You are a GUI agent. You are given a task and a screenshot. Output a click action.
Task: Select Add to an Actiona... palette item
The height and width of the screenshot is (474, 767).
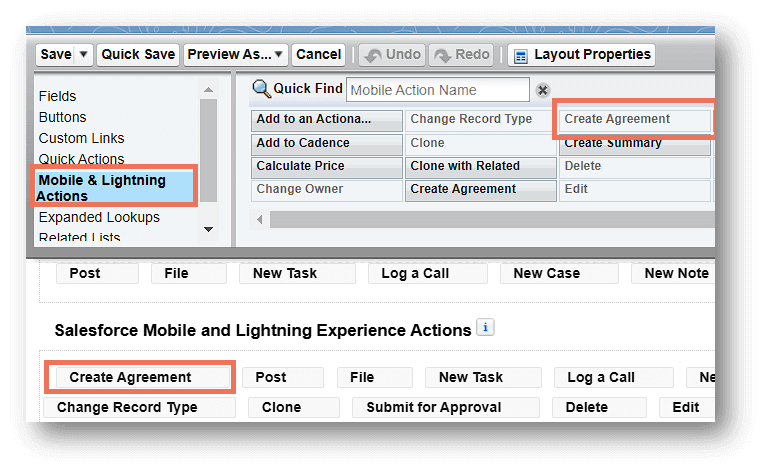pos(326,120)
